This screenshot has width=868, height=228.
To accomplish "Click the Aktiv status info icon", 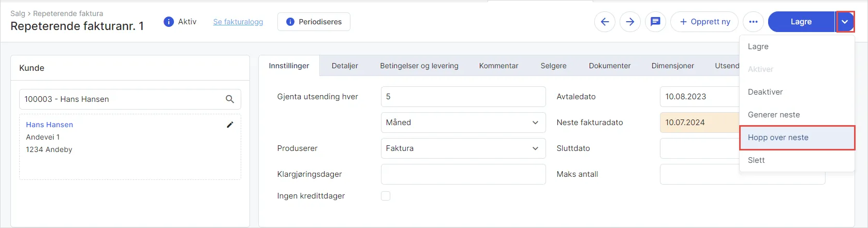I will pos(168,22).
